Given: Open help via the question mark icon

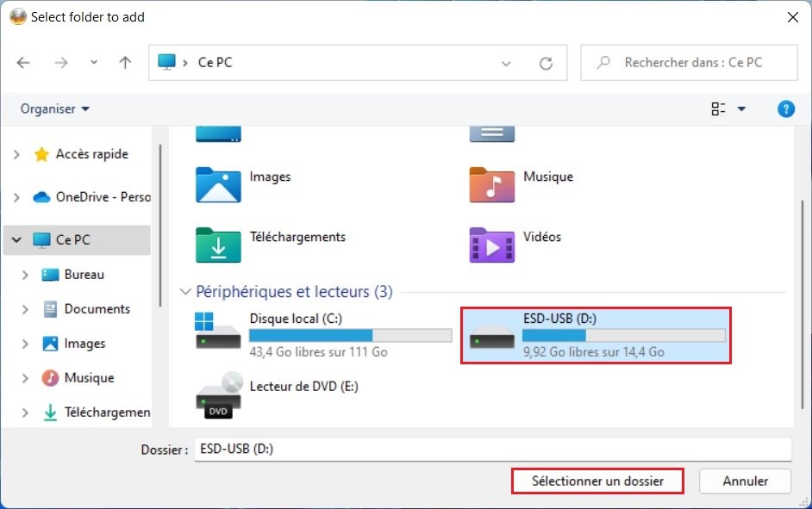Looking at the screenshot, I should pyautogui.click(x=785, y=109).
